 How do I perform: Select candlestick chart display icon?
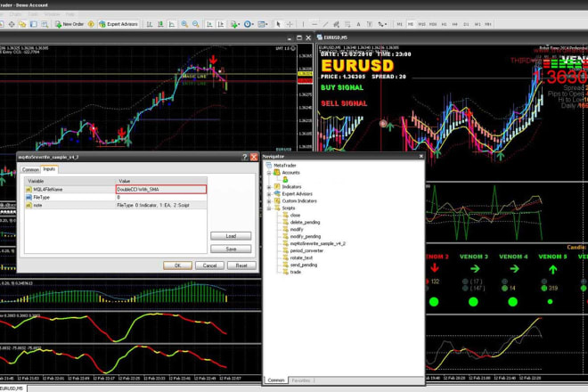[x=160, y=24]
